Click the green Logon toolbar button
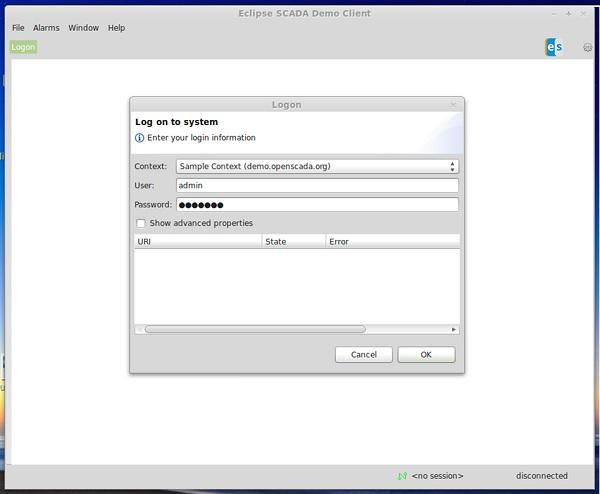 pyautogui.click(x=23, y=47)
